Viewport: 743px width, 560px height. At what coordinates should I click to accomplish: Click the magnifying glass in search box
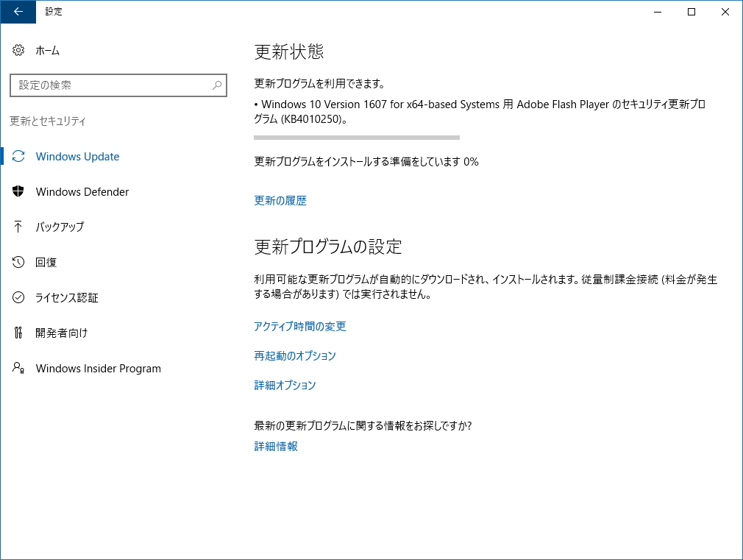point(217,85)
